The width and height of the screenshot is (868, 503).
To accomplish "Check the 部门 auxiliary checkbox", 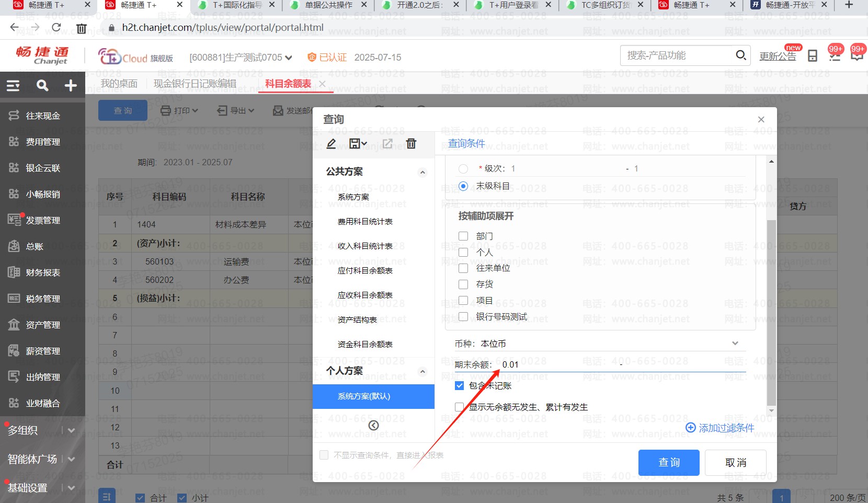I will (x=463, y=236).
